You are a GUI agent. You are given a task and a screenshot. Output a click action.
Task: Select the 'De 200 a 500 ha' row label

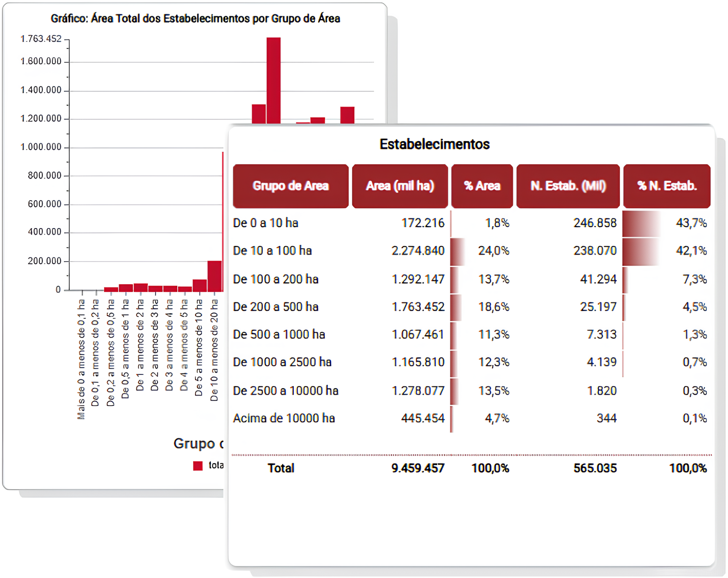(276, 307)
